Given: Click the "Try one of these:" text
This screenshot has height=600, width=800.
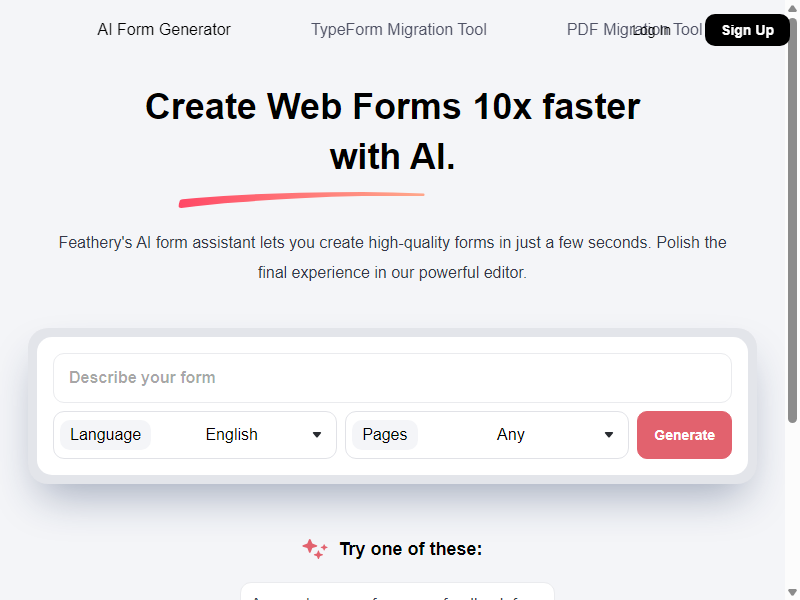Looking at the screenshot, I should [411, 549].
